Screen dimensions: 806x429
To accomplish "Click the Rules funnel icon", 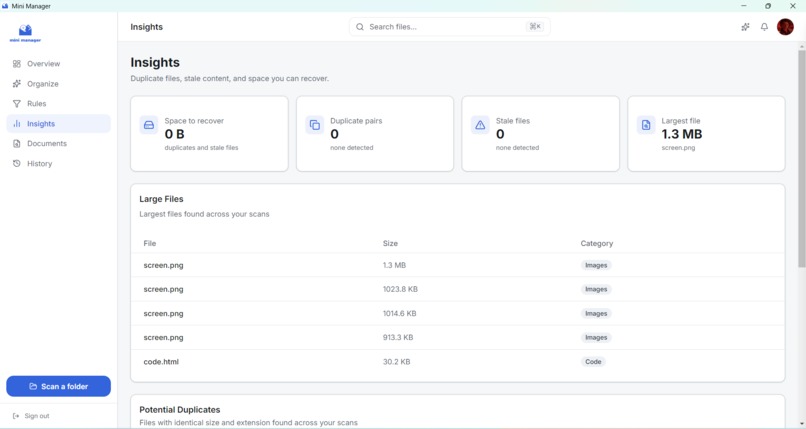I will (17, 104).
